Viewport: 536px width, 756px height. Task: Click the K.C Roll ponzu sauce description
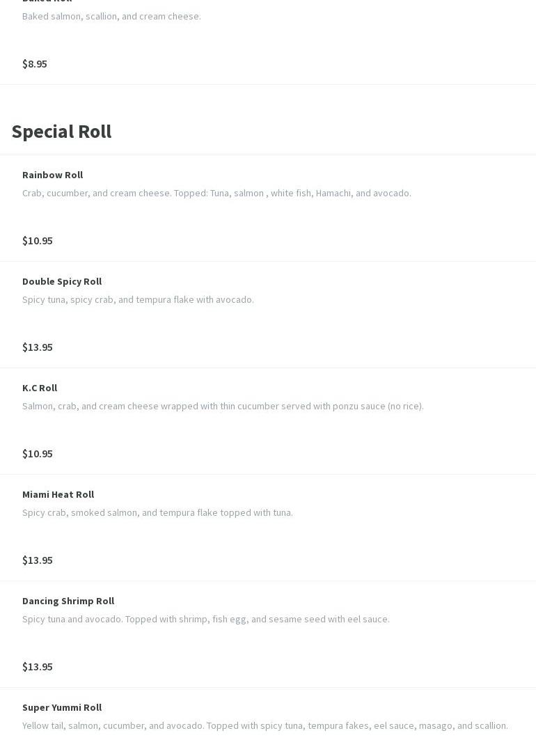[x=223, y=406]
